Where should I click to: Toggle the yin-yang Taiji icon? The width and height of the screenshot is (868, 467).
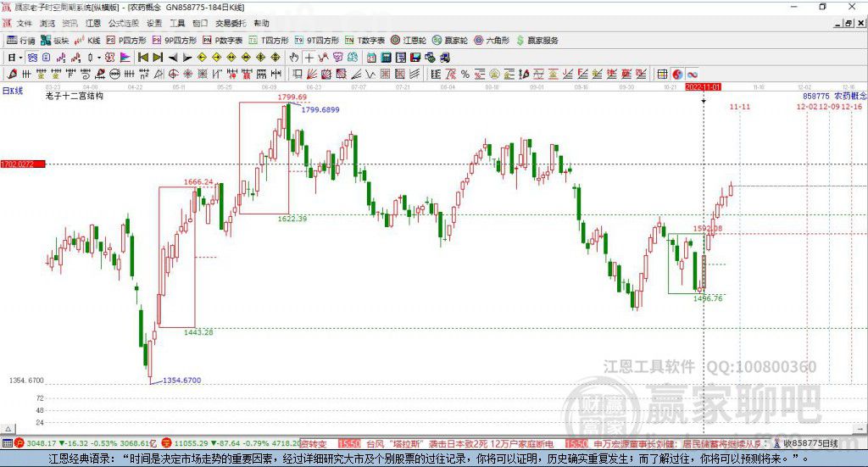pyautogui.click(x=677, y=74)
